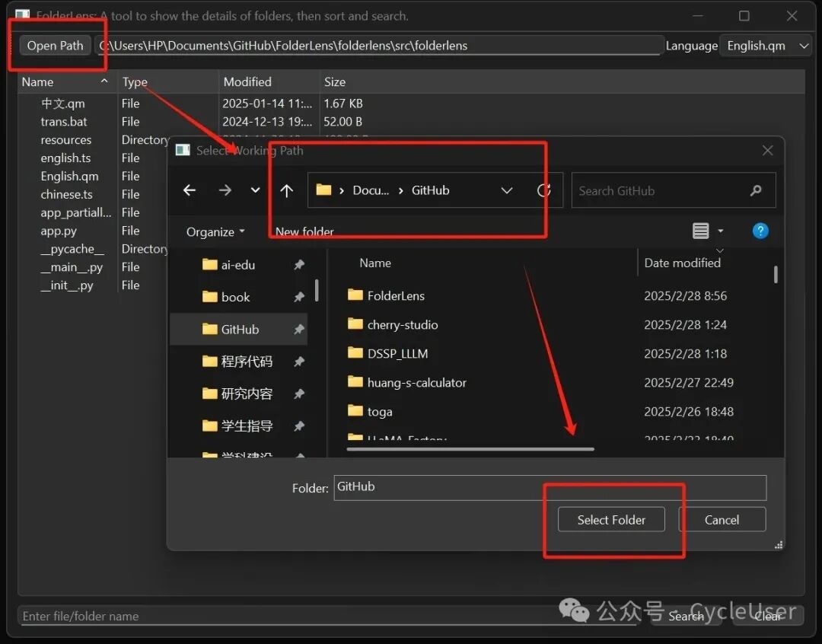The height and width of the screenshot is (644, 822).
Task: Click the GitHub breadcrumb segment
Action: pyautogui.click(x=430, y=190)
